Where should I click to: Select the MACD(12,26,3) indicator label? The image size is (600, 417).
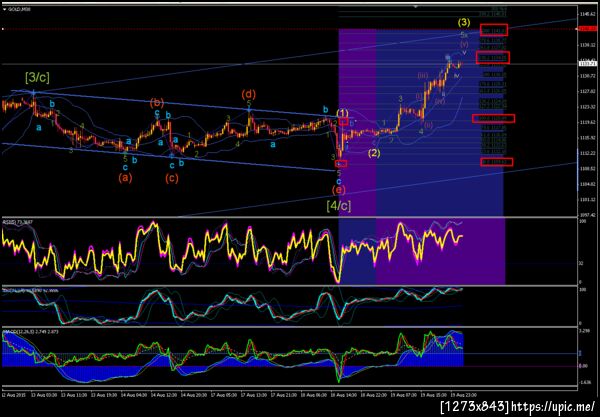[31, 331]
